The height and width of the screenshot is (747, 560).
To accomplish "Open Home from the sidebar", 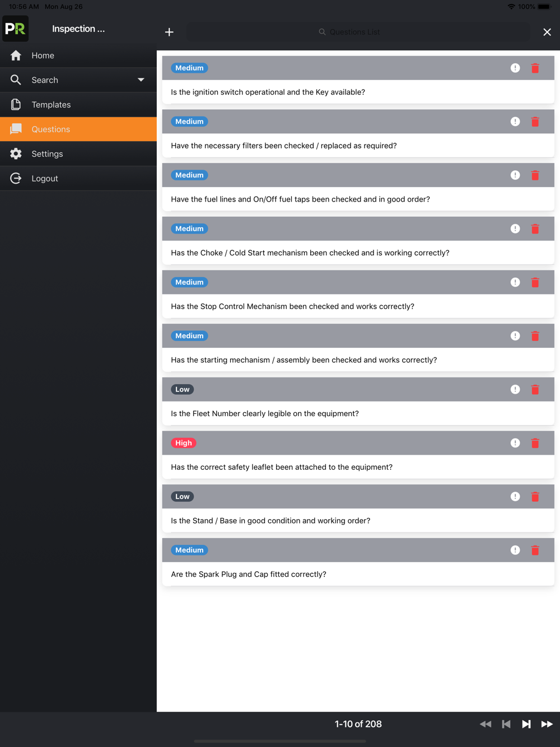I will (78, 55).
